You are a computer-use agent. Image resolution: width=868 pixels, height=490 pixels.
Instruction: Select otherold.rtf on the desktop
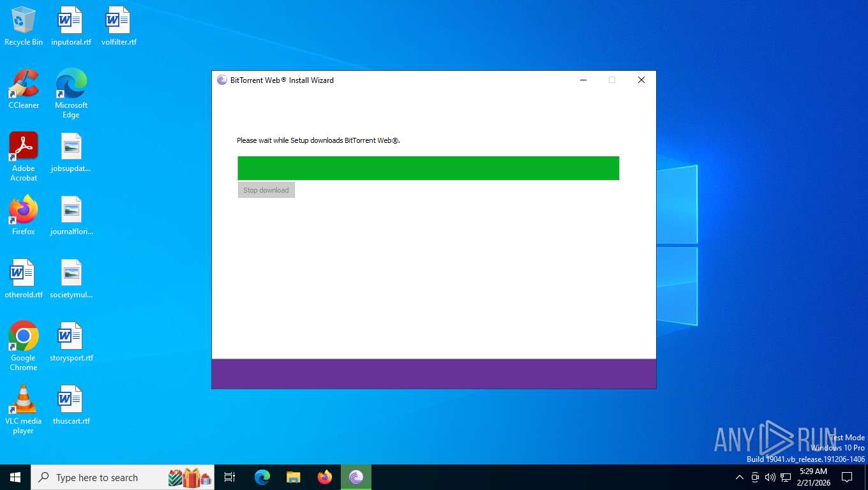24,279
